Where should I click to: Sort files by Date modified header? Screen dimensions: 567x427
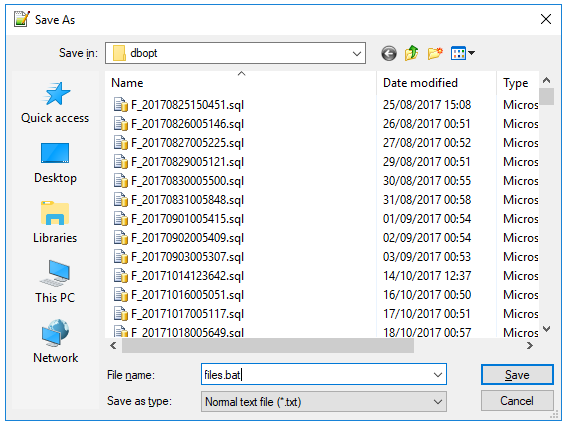tap(420, 83)
